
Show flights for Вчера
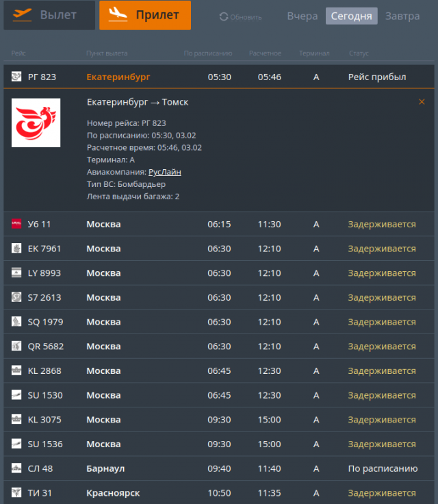302,16
